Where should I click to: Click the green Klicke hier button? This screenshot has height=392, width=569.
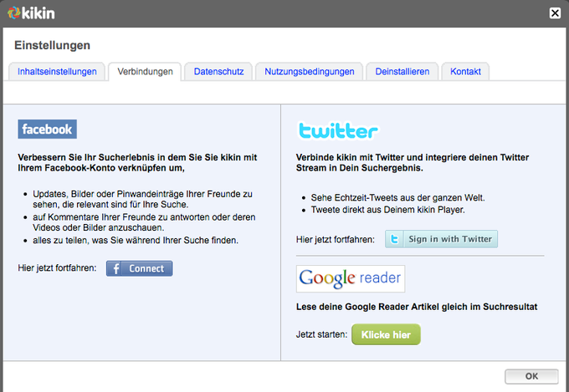point(386,334)
